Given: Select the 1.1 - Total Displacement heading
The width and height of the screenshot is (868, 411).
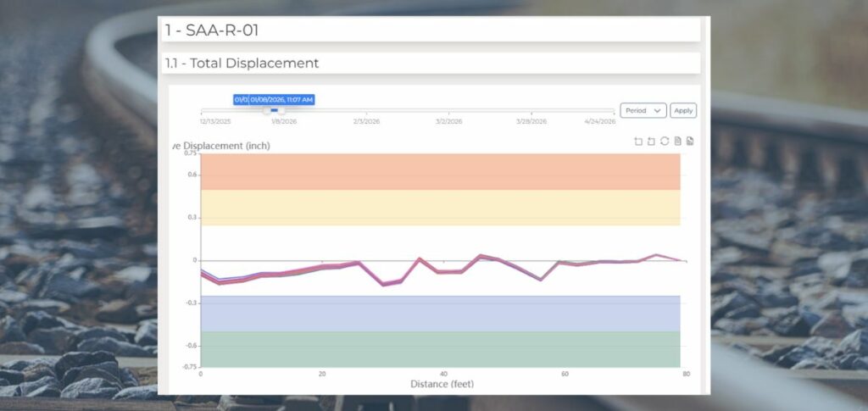Looking at the screenshot, I should point(242,63).
